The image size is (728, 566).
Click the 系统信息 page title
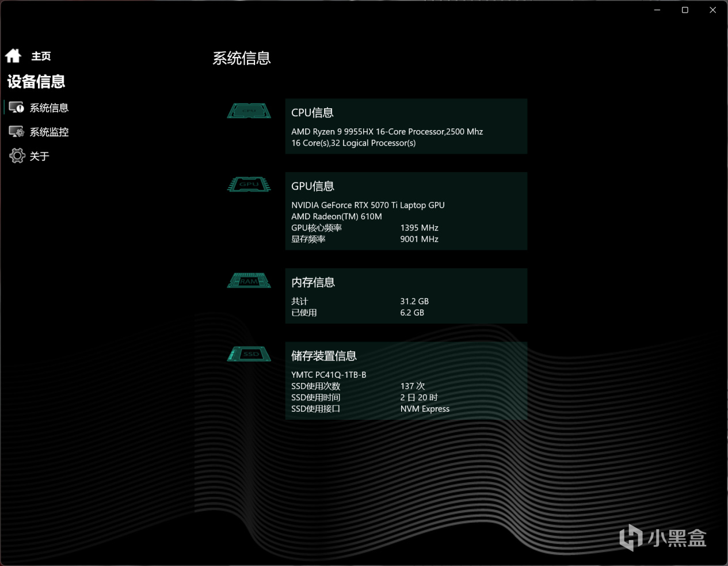[242, 58]
